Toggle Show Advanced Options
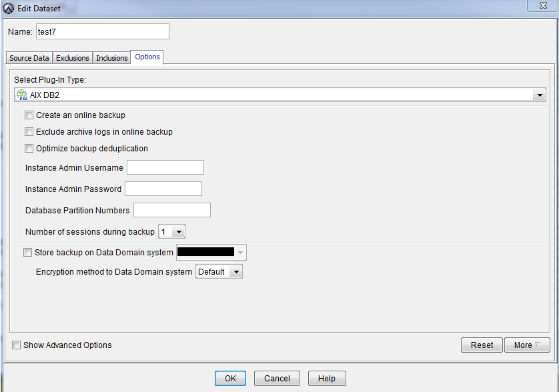Viewport: 559px width, 392px height. pyautogui.click(x=16, y=345)
